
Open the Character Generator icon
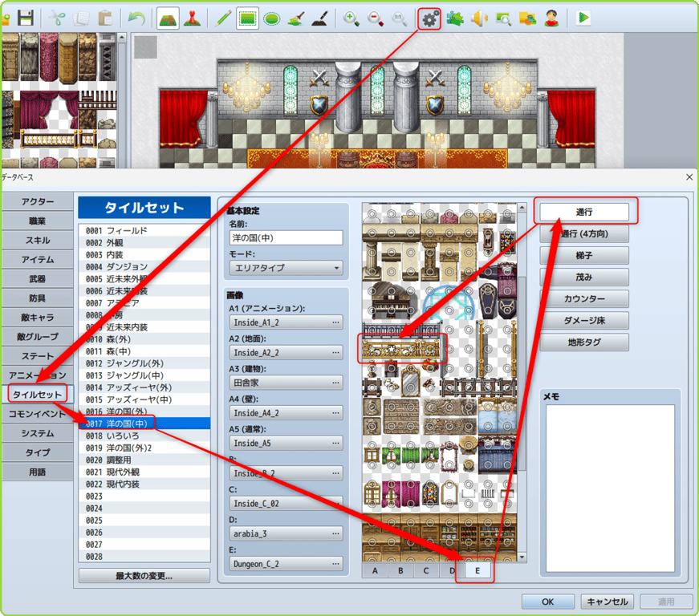pyautogui.click(x=552, y=18)
